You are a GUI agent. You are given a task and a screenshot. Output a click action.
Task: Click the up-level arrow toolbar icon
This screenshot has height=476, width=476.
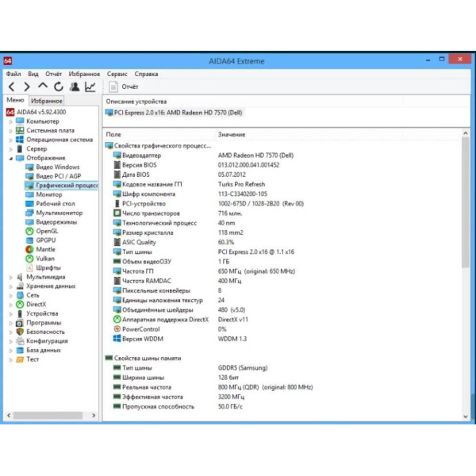(x=43, y=86)
